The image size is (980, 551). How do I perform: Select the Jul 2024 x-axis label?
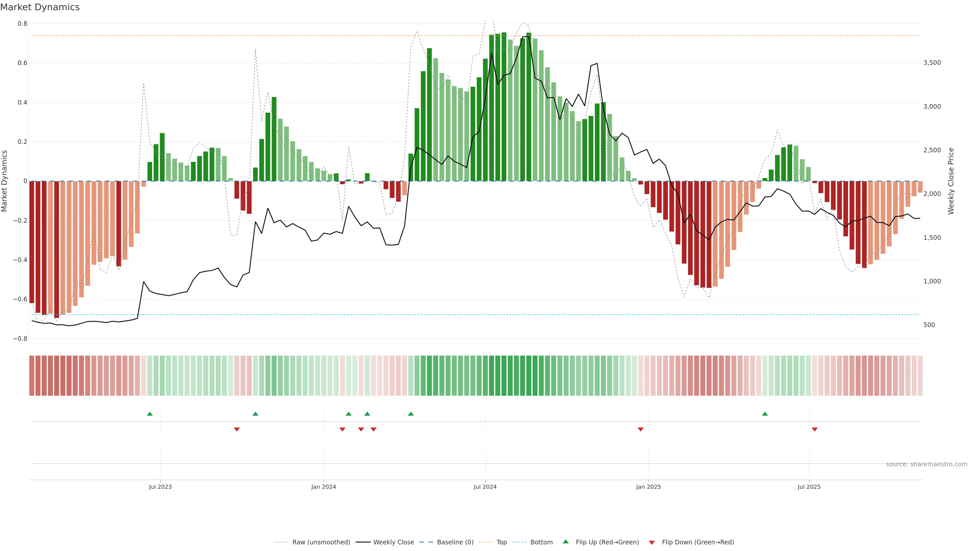point(485,487)
